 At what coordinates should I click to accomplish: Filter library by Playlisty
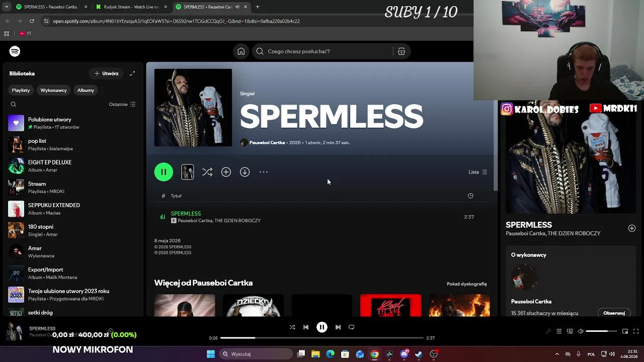point(21,90)
